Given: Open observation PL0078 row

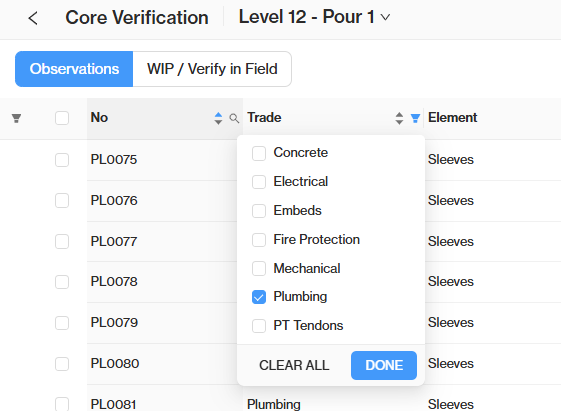Looking at the screenshot, I should coord(114,282).
